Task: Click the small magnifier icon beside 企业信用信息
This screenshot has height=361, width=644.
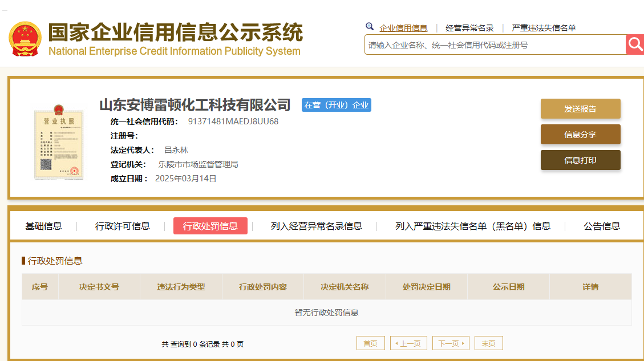Action: pos(370,27)
